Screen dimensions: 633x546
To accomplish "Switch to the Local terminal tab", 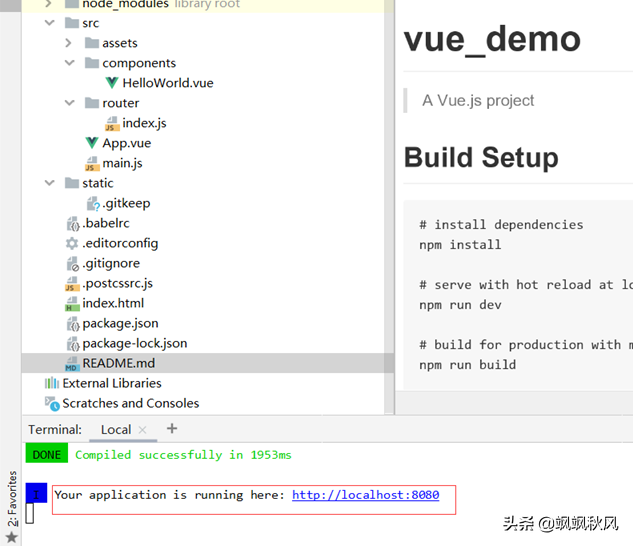I will [x=115, y=430].
